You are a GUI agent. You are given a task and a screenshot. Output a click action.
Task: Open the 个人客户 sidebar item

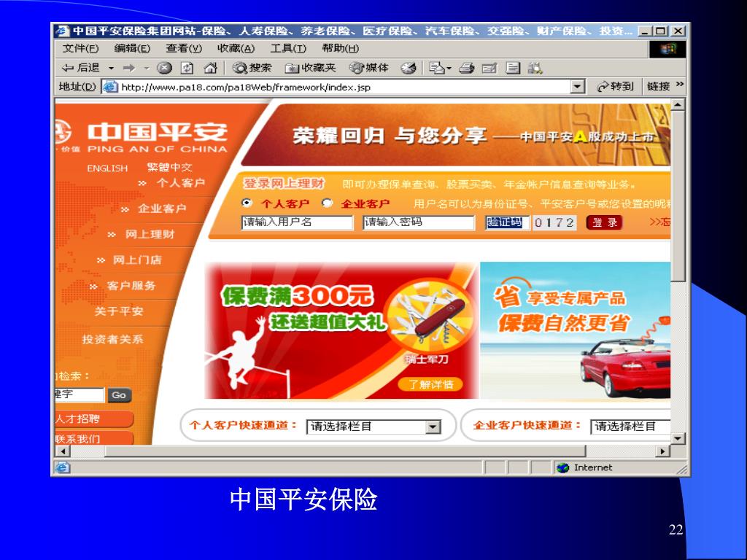coord(181,183)
